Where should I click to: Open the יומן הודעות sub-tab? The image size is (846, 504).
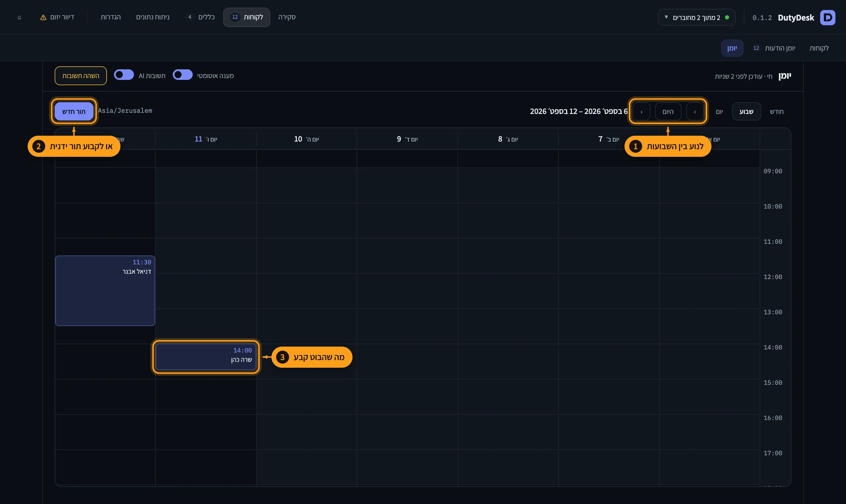(780, 48)
